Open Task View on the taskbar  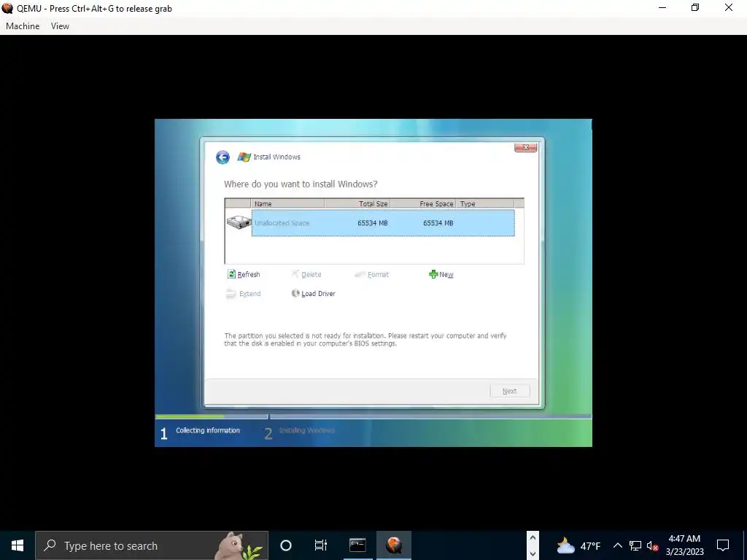pyautogui.click(x=321, y=545)
